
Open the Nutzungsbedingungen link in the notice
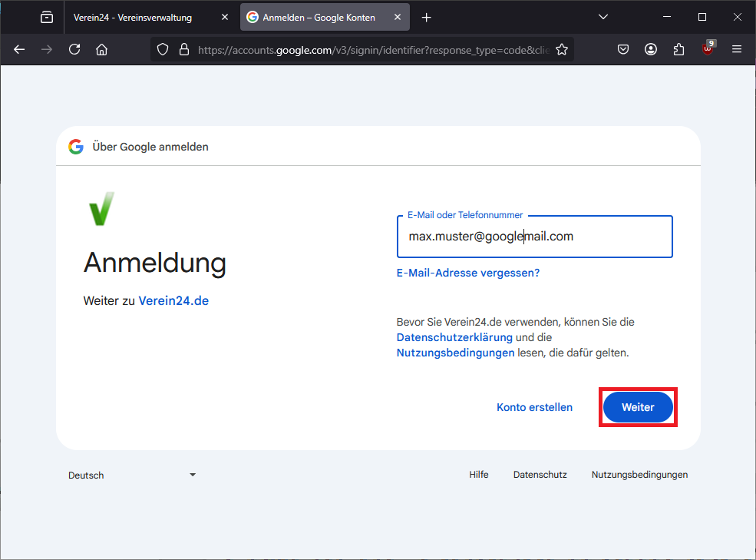[456, 353]
